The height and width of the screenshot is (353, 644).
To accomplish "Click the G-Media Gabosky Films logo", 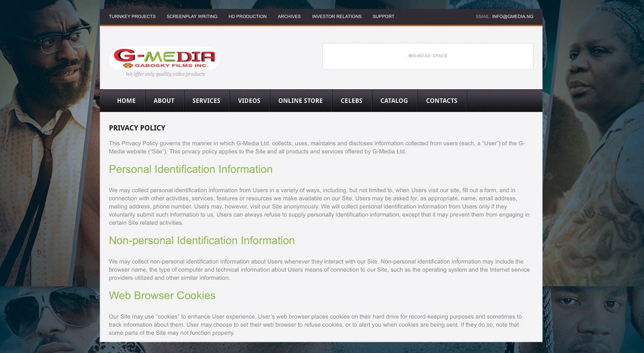I will [164, 58].
